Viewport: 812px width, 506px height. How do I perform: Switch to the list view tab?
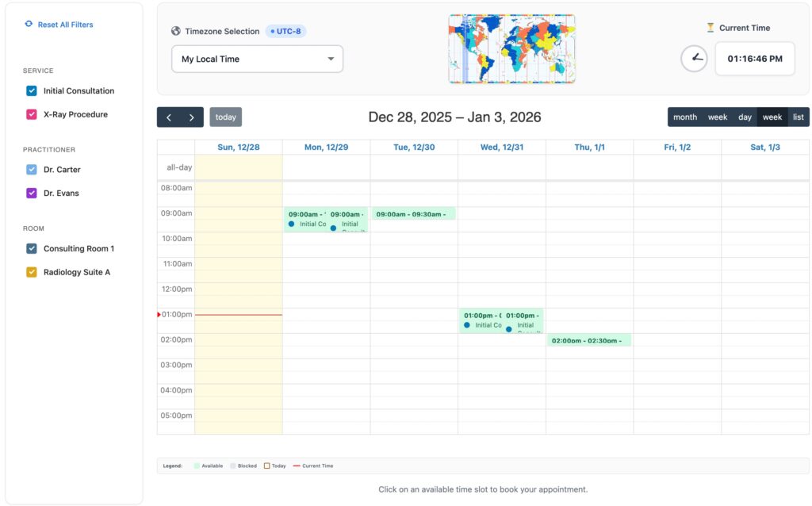[798, 117]
